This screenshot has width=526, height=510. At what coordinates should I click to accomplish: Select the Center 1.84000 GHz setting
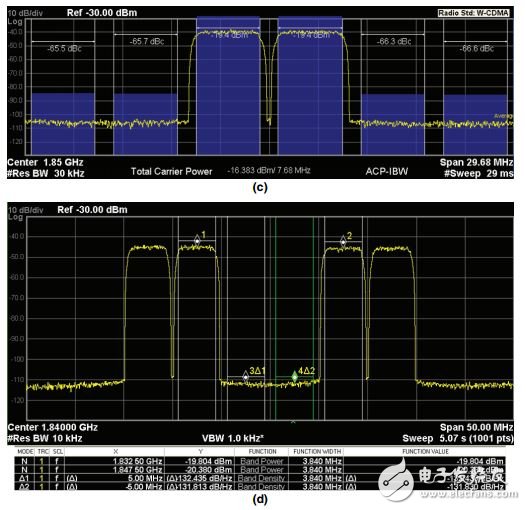[53, 427]
